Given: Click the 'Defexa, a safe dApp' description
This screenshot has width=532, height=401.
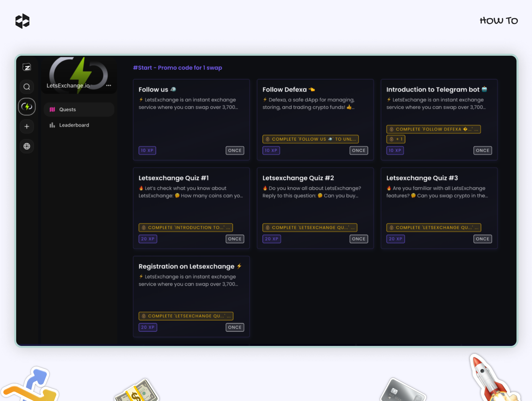Looking at the screenshot, I should [309, 104].
